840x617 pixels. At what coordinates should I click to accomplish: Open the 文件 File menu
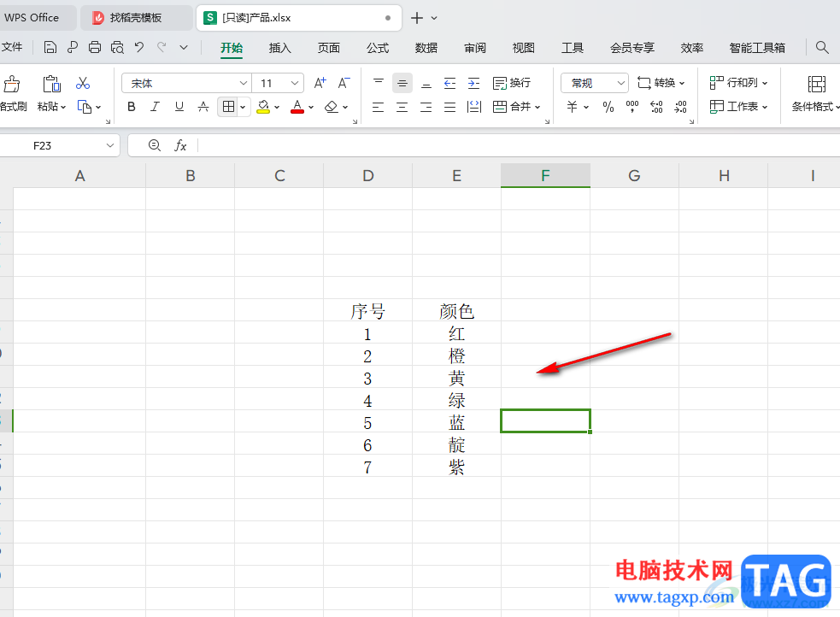pos(12,47)
